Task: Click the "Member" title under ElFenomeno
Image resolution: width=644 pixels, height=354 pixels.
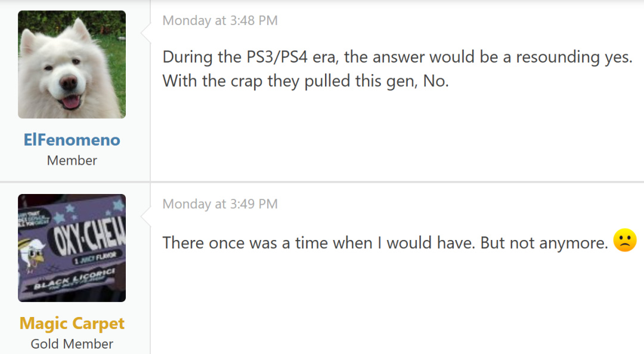Action: 72,160
